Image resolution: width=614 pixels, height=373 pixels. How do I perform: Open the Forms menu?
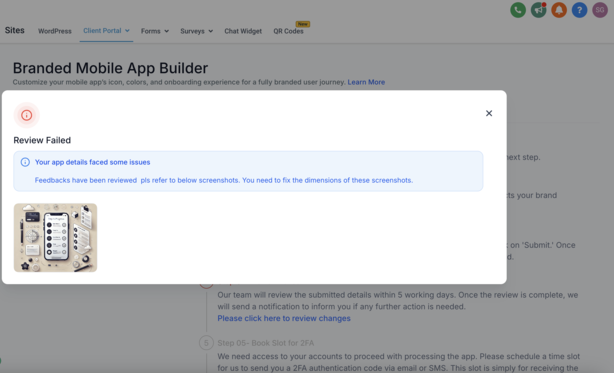[155, 31]
